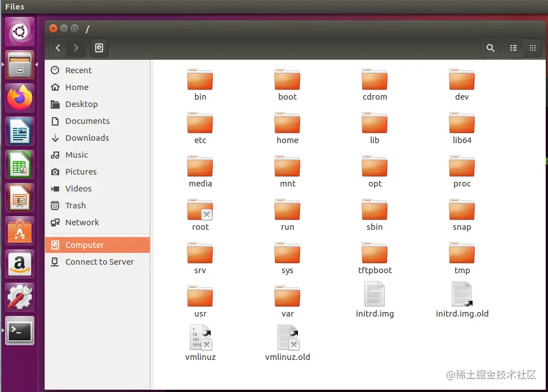Select the srv folder

tap(200, 258)
